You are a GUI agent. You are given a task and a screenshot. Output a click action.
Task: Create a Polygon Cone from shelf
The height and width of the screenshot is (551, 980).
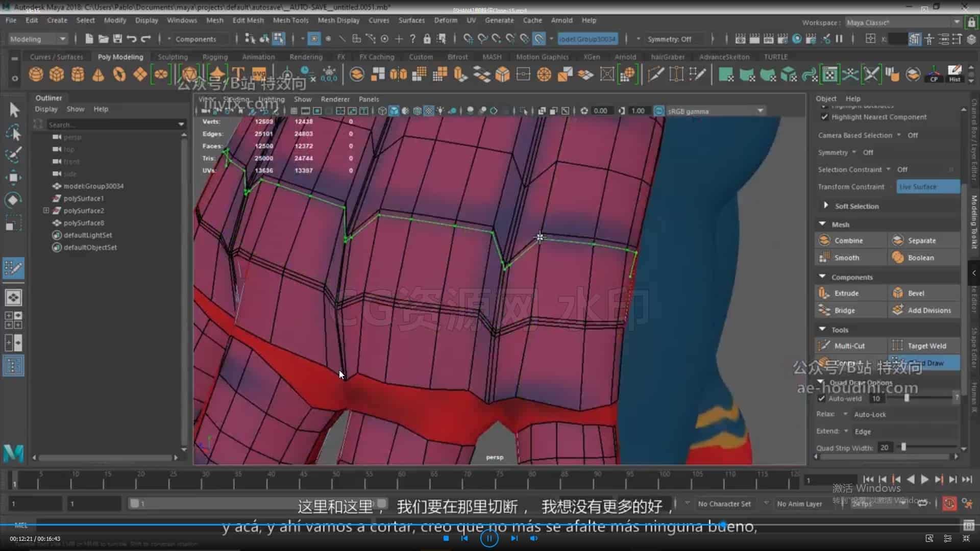[x=98, y=74]
